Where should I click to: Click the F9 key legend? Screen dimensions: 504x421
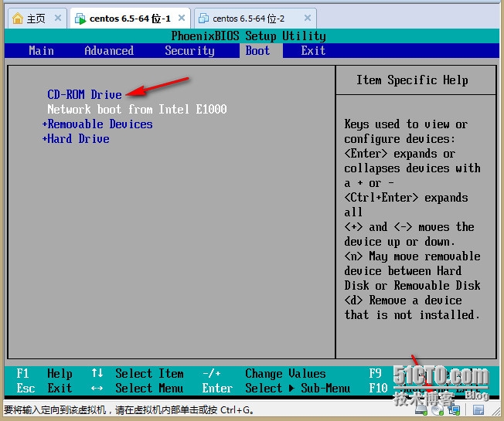[x=375, y=373]
